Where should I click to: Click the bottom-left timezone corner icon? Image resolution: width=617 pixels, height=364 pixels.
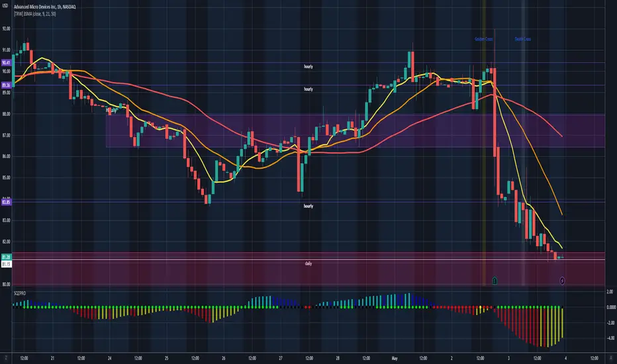coord(6,358)
